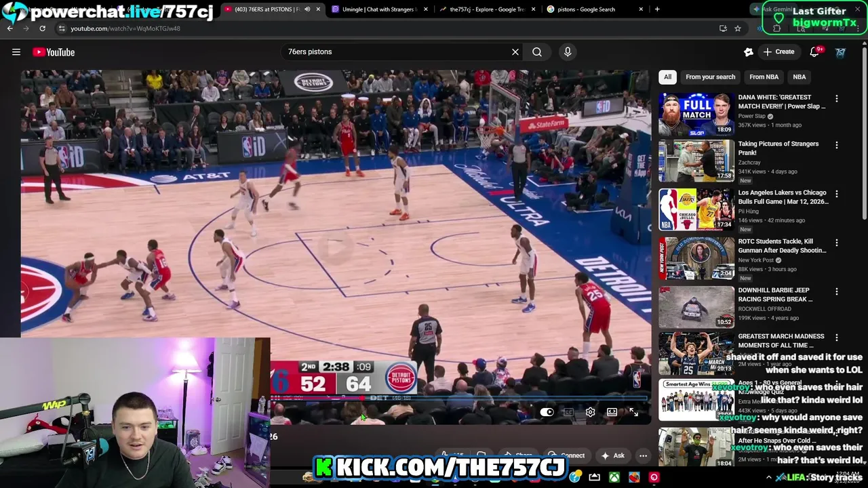Open Dana White Power Slap thumbnail

pyautogui.click(x=696, y=115)
